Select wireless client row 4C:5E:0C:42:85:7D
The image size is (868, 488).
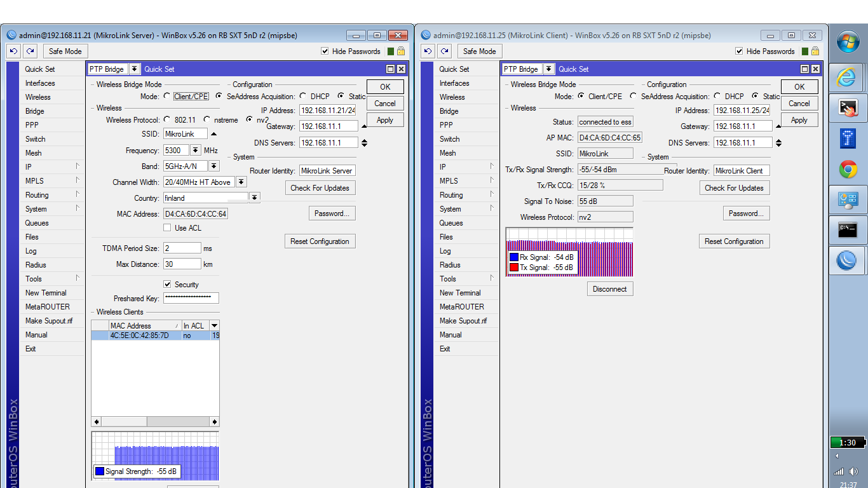tap(155, 335)
